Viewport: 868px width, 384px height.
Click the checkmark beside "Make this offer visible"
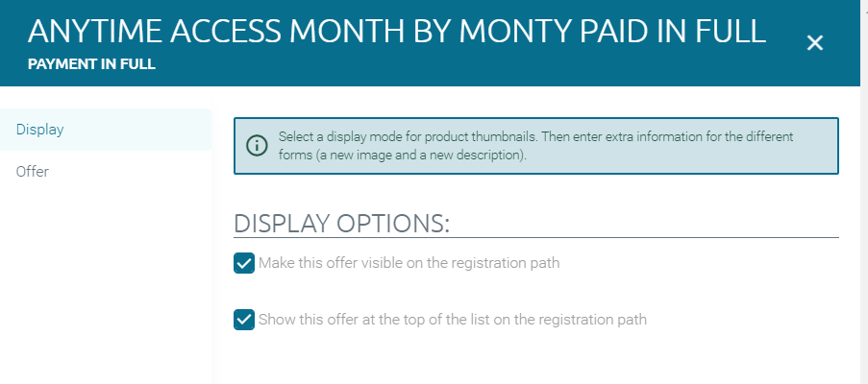click(x=244, y=263)
